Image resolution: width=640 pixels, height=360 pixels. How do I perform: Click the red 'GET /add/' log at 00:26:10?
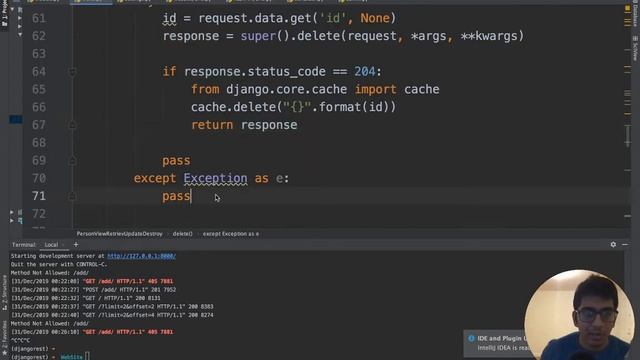128,332
